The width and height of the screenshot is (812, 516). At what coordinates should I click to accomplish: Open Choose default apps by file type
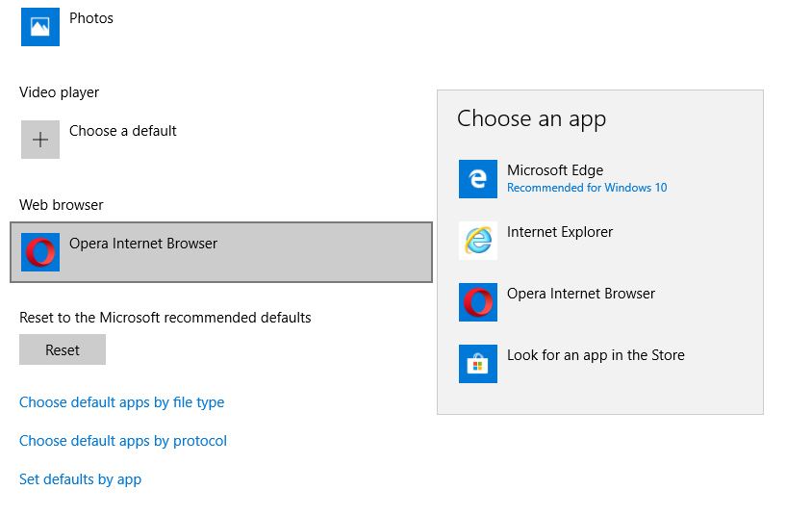[x=121, y=402]
